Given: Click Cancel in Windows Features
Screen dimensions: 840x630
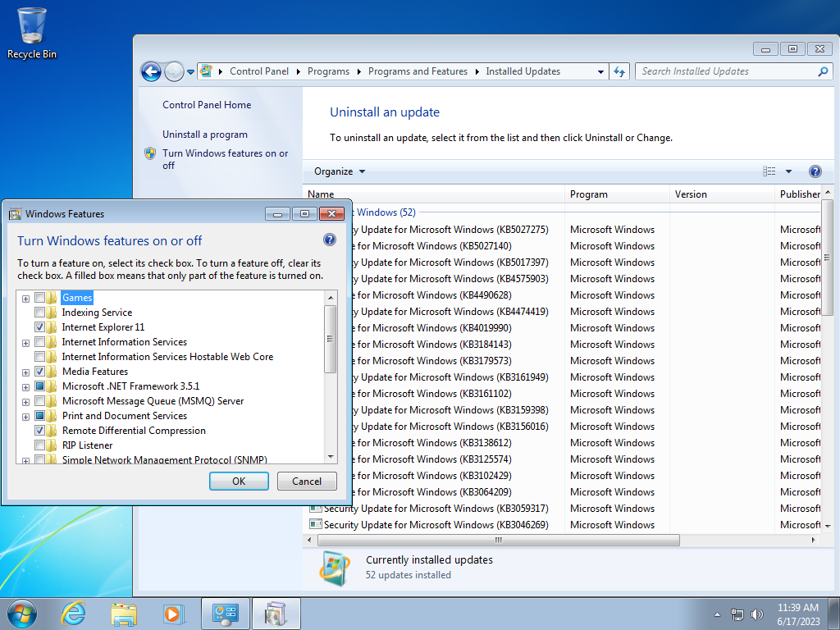Looking at the screenshot, I should pyautogui.click(x=307, y=481).
